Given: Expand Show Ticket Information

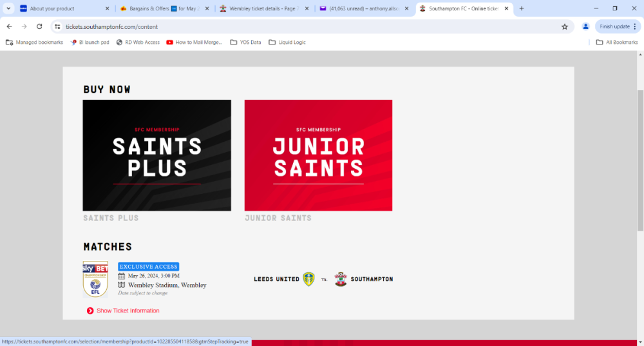Looking at the screenshot, I should (128, 311).
